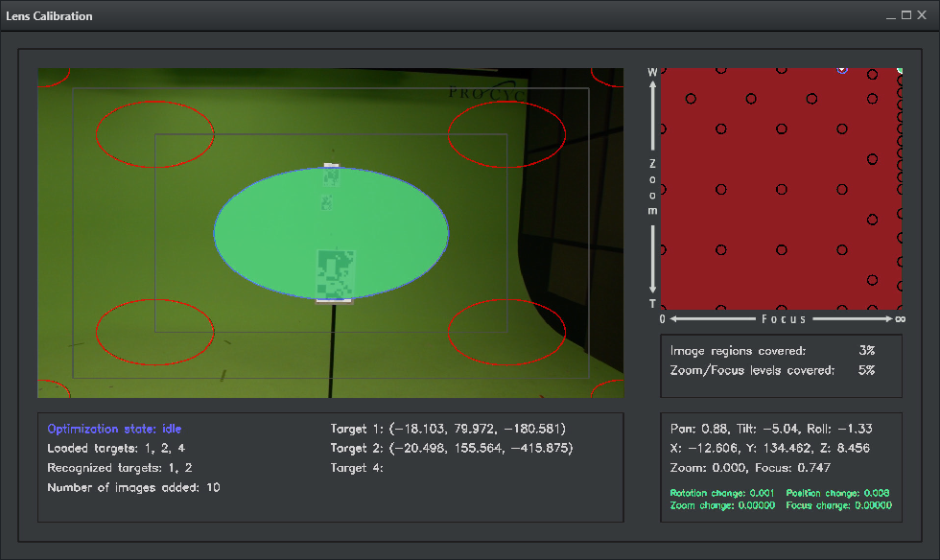
Task: Click the Zoom/Focus levels covered percentage
Action: 866,369
